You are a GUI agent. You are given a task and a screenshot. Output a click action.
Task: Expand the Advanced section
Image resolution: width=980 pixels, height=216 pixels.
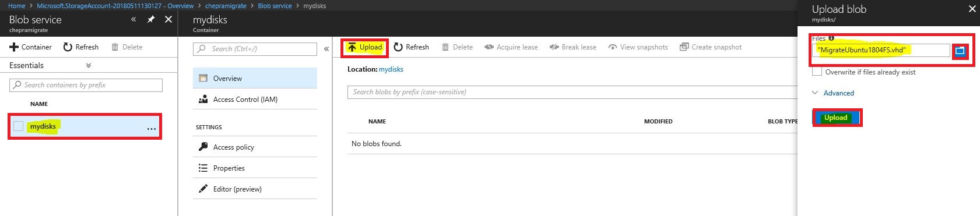coord(834,93)
